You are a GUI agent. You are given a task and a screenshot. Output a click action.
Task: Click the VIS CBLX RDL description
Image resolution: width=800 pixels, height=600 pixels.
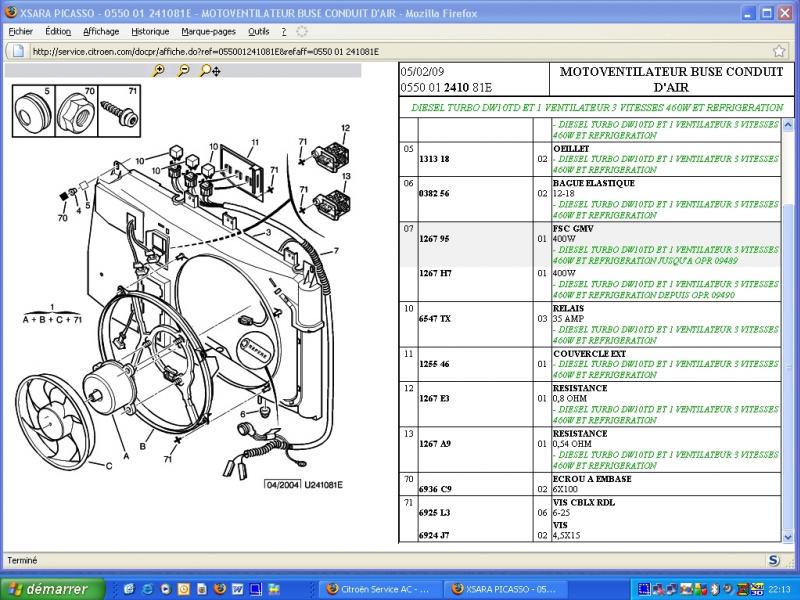[x=584, y=502]
